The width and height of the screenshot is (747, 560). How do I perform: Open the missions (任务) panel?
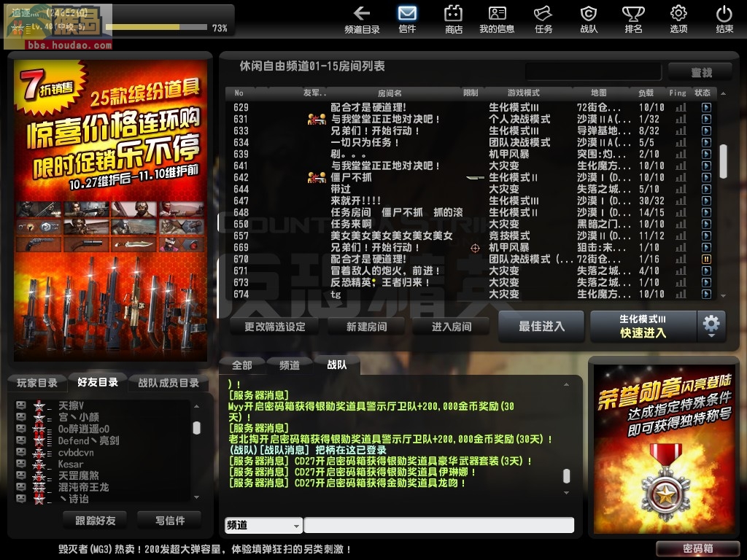coord(543,20)
